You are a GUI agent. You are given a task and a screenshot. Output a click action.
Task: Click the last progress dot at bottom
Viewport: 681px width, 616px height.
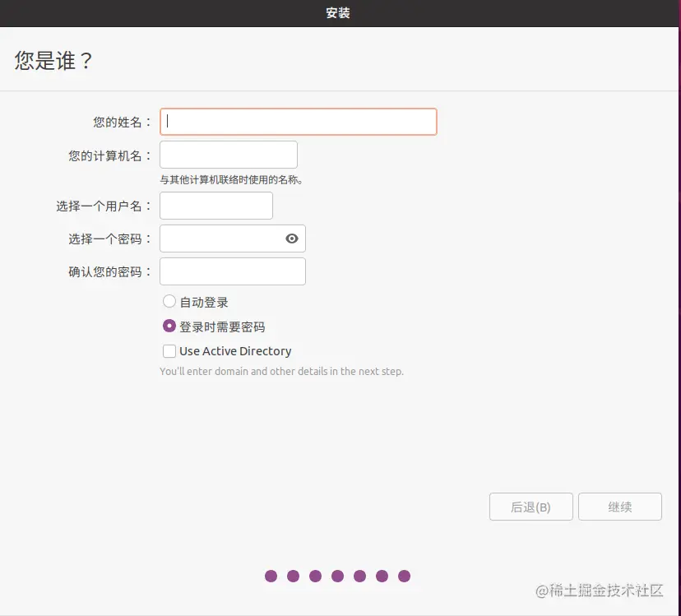pos(402,577)
